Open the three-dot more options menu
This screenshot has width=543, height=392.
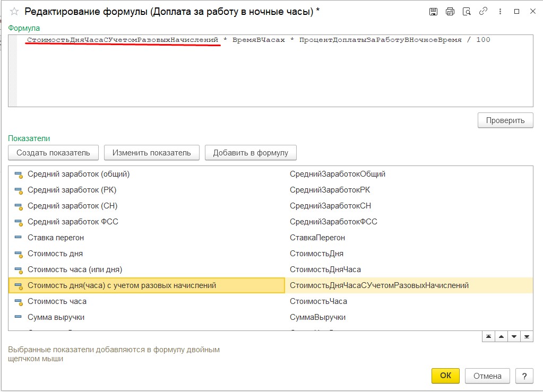[500, 11]
